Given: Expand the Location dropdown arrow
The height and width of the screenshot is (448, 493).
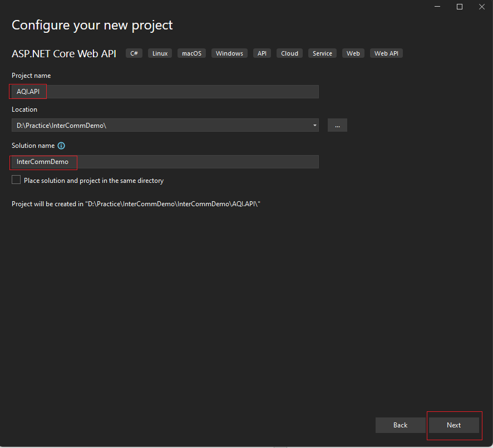Looking at the screenshot, I should point(315,126).
